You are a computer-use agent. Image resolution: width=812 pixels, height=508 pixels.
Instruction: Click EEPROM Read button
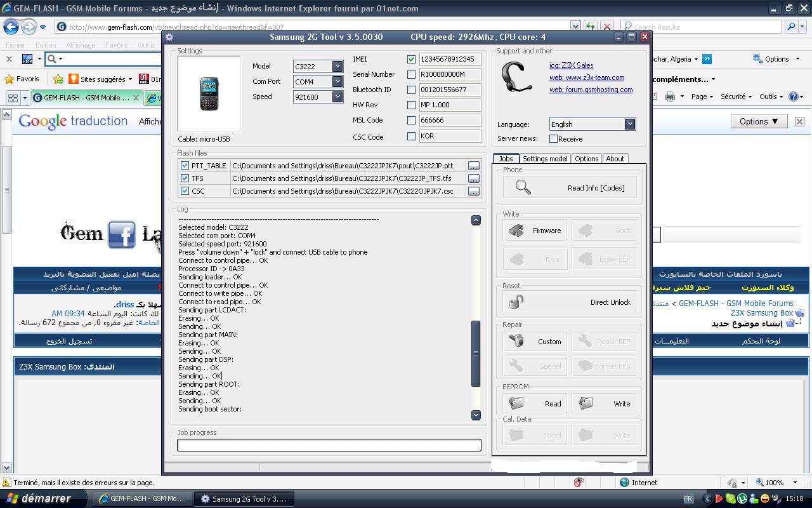(534, 403)
